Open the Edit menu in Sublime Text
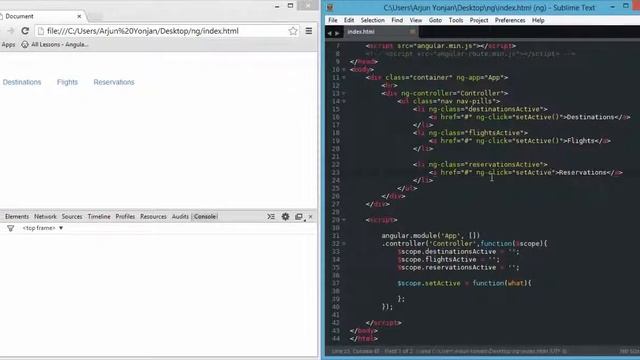This screenshot has width=640, height=360. 349,20
